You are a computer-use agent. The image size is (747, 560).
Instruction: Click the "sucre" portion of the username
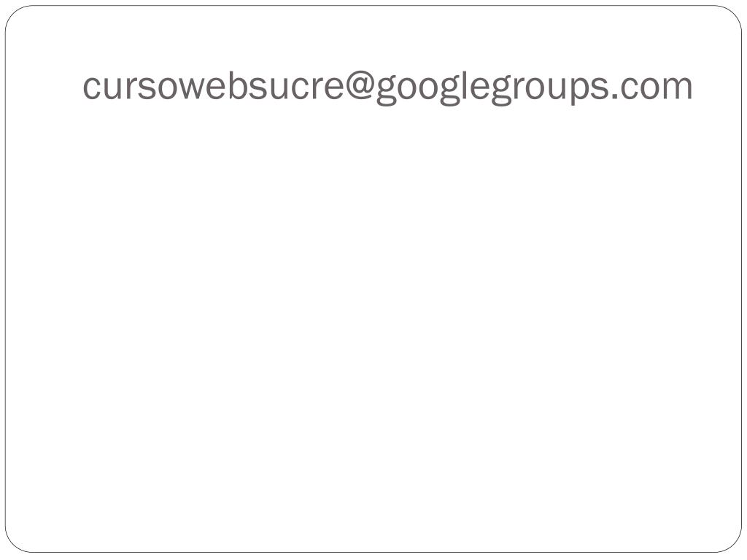pyautogui.click(x=295, y=88)
